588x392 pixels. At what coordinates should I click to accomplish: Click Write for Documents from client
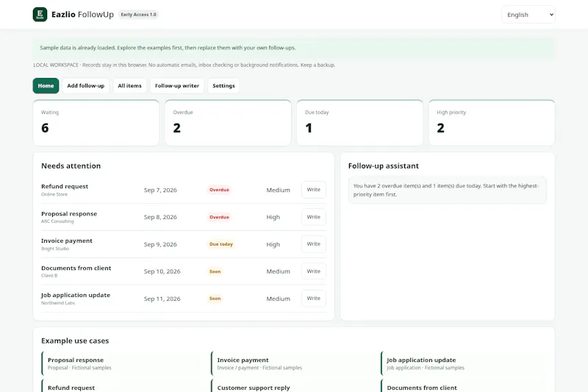tap(314, 271)
